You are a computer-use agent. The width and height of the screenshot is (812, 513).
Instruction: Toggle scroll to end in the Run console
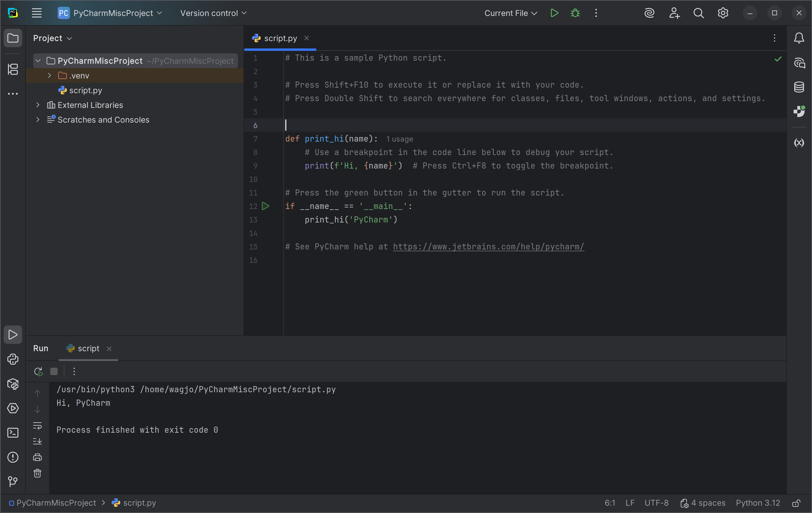[37, 441]
